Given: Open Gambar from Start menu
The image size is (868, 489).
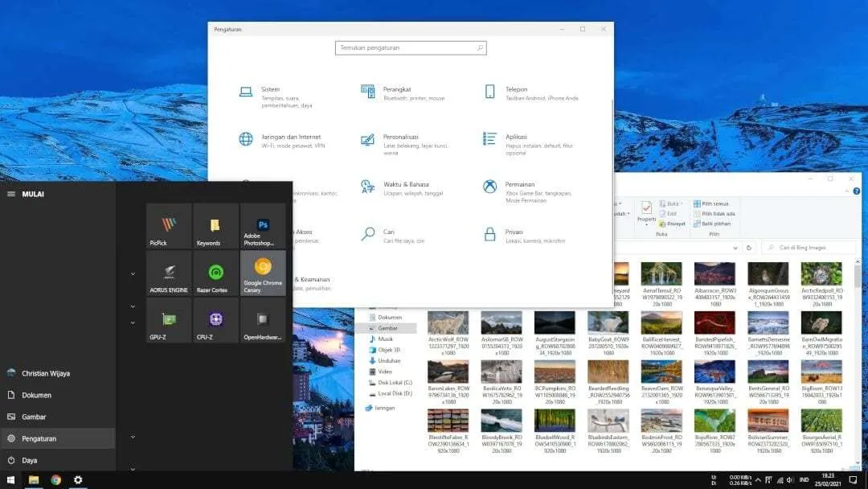Looking at the screenshot, I should (x=58, y=417).
